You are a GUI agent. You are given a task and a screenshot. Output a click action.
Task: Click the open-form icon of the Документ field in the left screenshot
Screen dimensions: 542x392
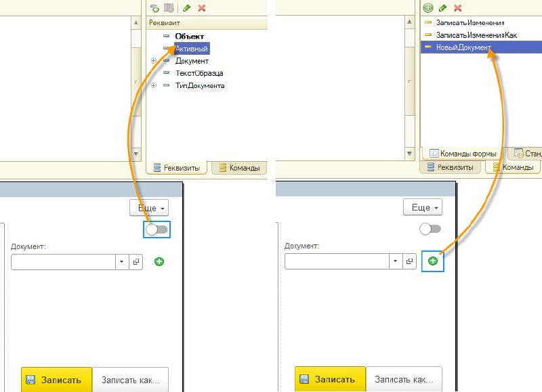[136, 262]
